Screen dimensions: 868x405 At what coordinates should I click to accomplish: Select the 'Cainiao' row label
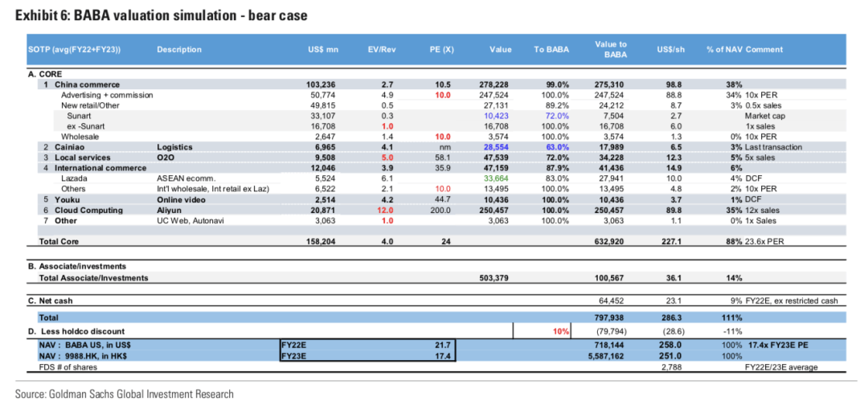click(x=70, y=147)
